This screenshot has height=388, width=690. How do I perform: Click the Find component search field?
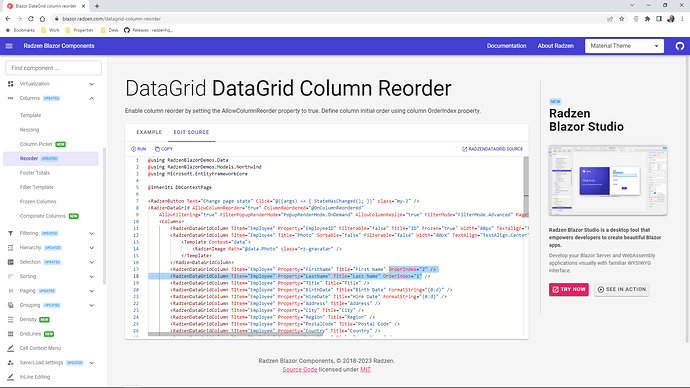(x=53, y=68)
